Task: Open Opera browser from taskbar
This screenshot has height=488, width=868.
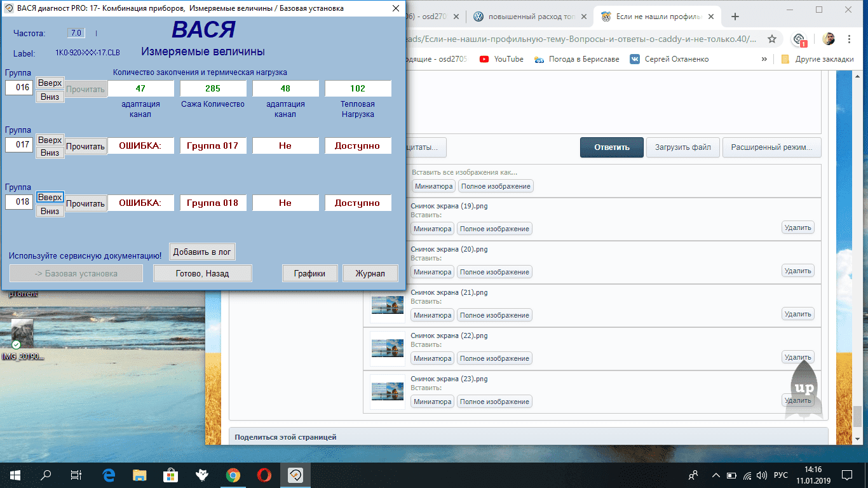Action: pos(264,475)
